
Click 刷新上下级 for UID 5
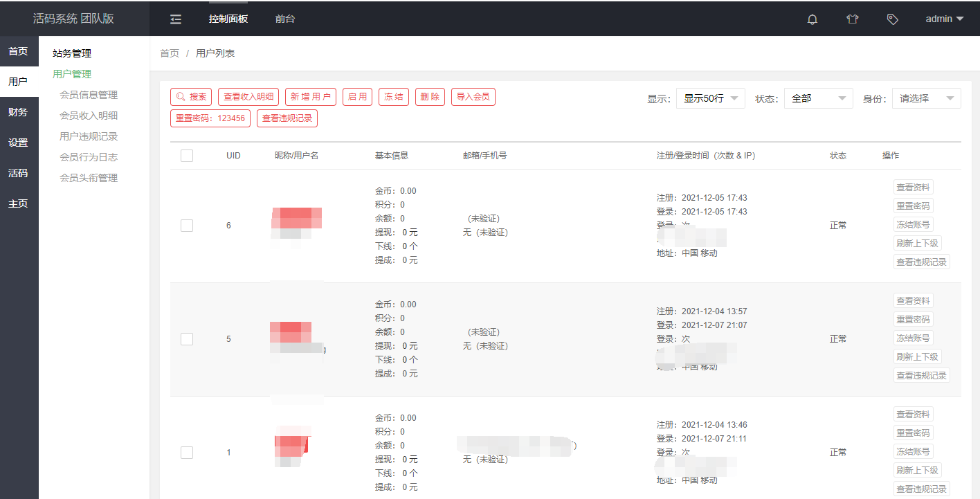(x=918, y=356)
